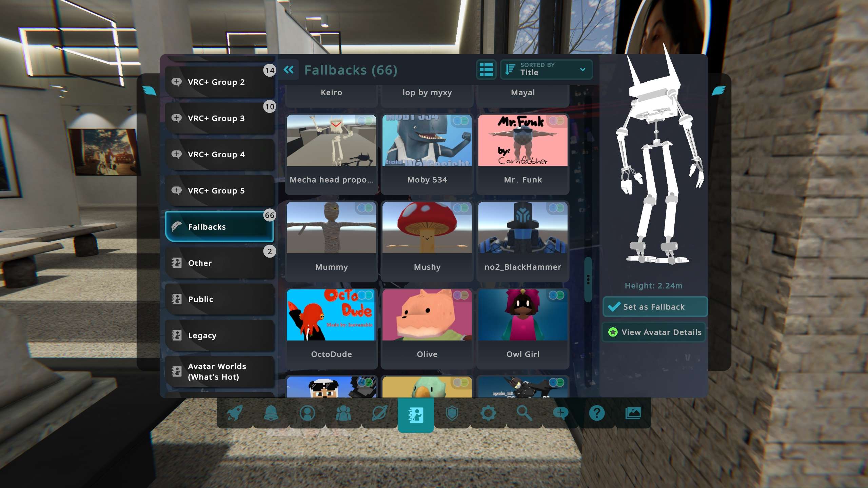The image size is (868, 488).
Task: Open the Sorted By Title dropdown
Action: click(x=546, y=70)
